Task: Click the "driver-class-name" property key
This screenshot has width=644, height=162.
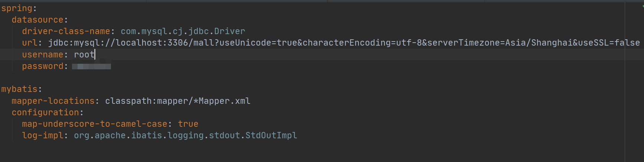Action: [x=66, y=31]
